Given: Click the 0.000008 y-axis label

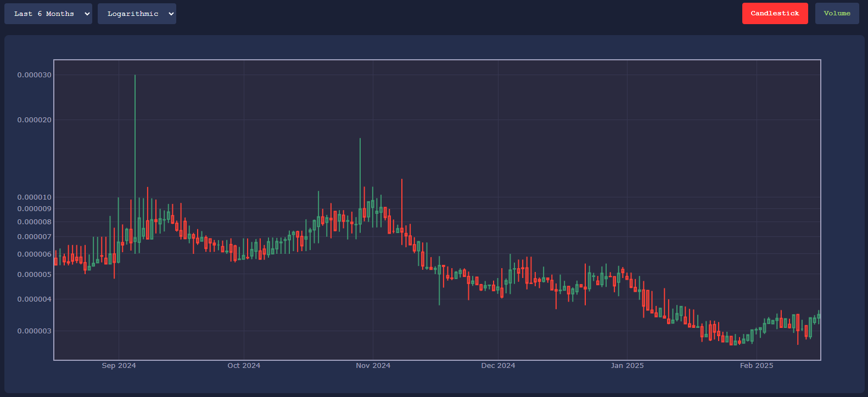Looking at the screenshot, I should (35, 222).
